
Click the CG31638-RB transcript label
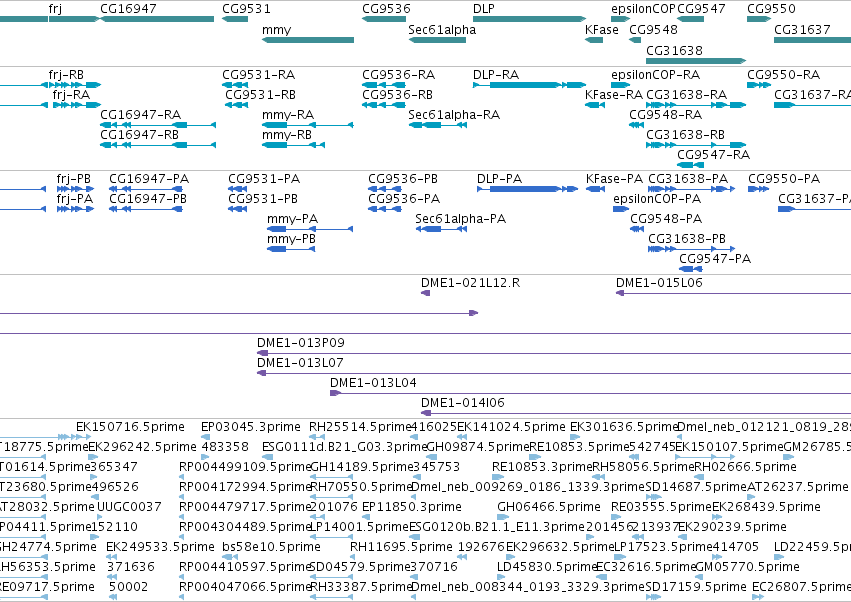point(685,135)
